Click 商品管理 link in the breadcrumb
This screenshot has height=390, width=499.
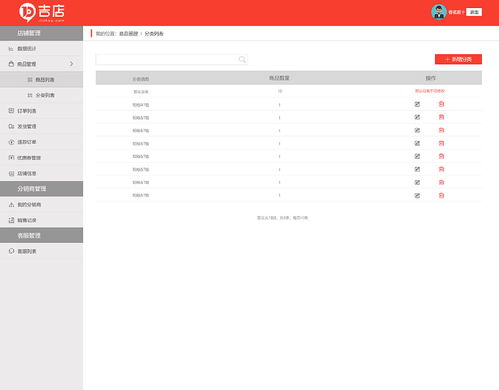click(129, 34)
